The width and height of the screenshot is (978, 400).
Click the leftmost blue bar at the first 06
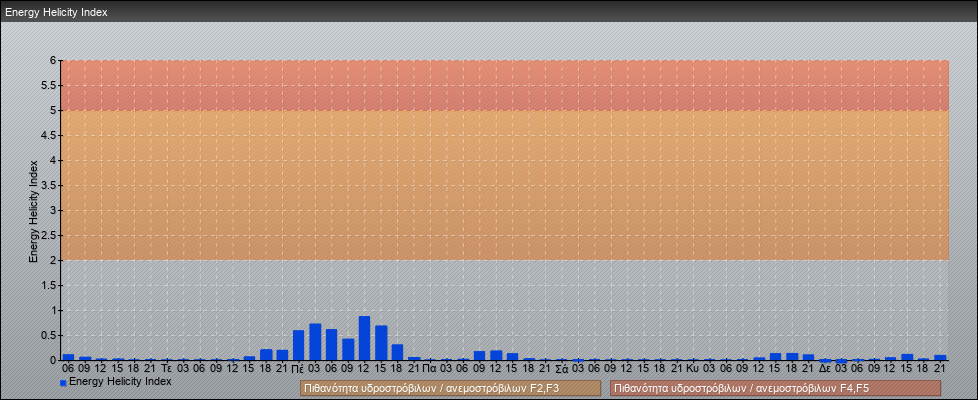tap(68, 356)
